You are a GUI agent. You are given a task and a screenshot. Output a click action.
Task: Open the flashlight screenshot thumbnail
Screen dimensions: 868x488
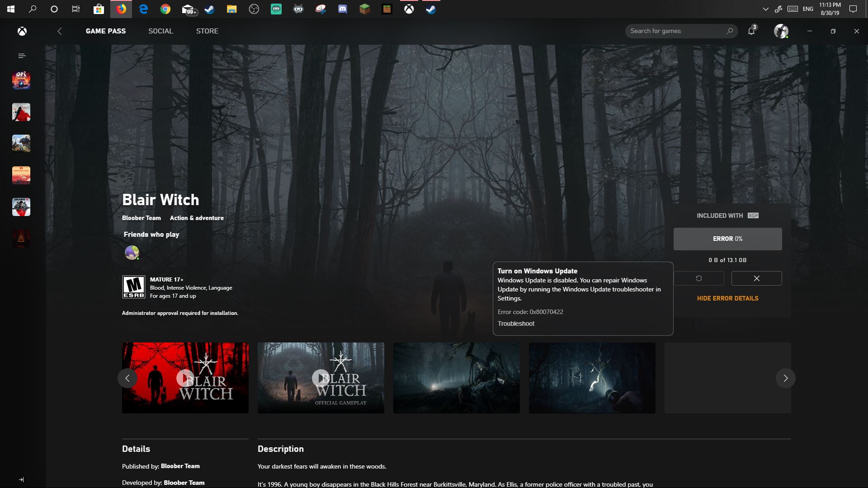pos(592,378)
